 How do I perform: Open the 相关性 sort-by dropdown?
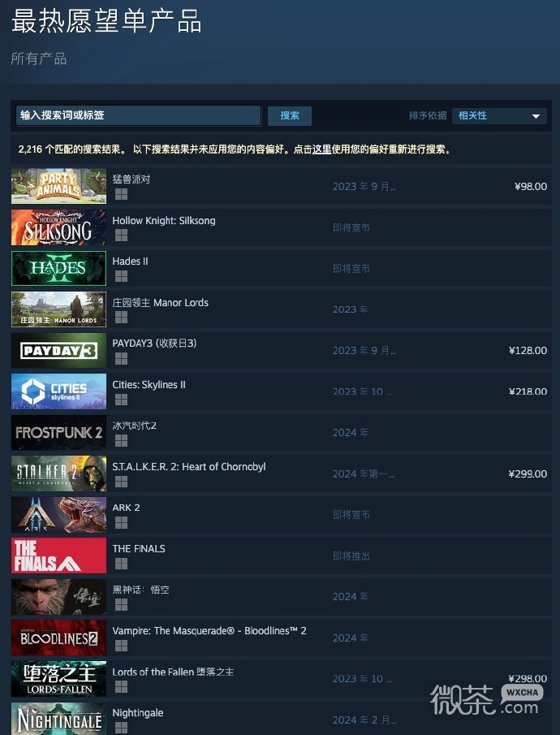click(x=499, y=116)
